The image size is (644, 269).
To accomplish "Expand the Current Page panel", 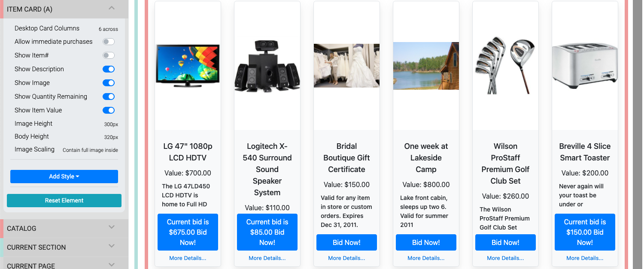I will 112,265.
